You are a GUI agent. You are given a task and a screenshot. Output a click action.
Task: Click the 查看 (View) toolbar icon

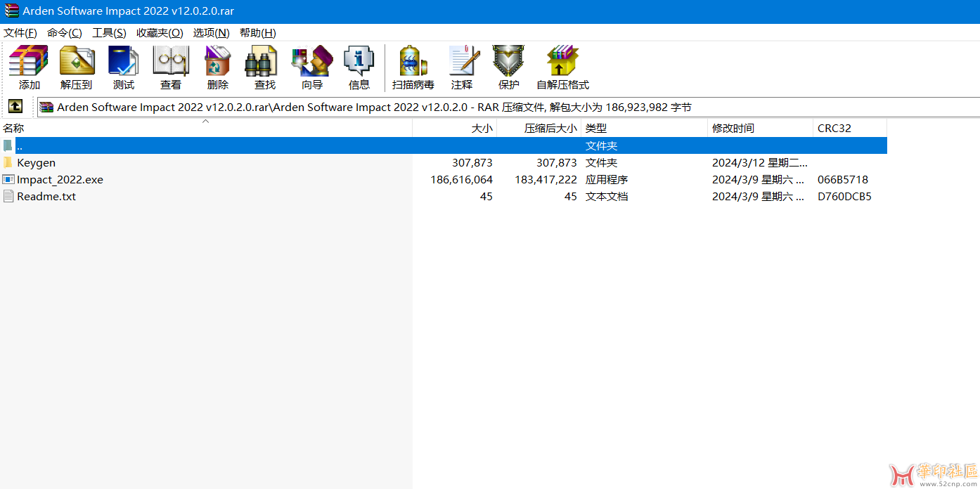coord(171,61)
